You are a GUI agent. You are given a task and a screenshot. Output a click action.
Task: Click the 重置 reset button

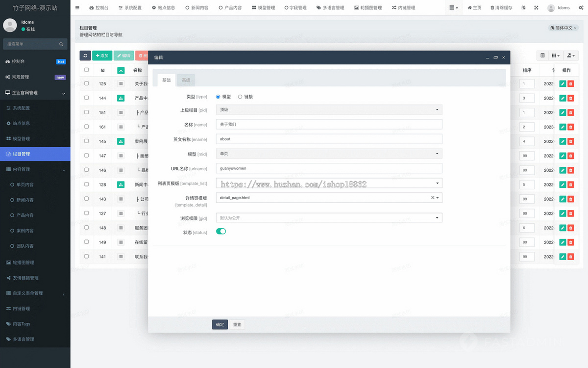tap(237, 324)
